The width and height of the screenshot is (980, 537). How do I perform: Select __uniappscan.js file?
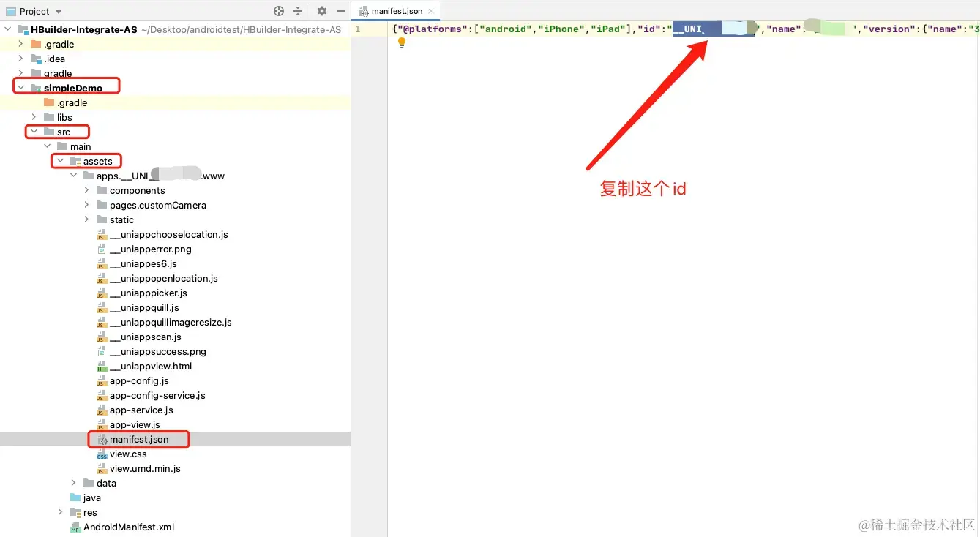[x=146, y=337]
